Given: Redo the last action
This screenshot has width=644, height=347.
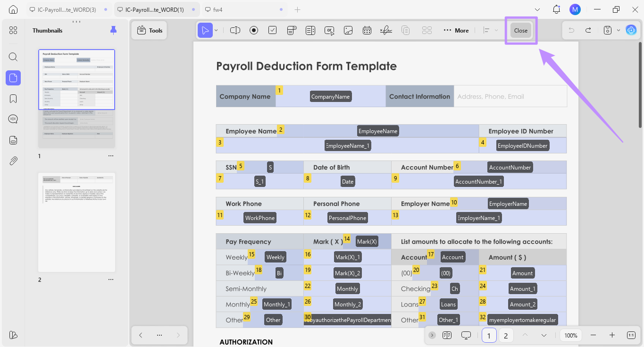Looking at the screenshot, I should [588, 30].
